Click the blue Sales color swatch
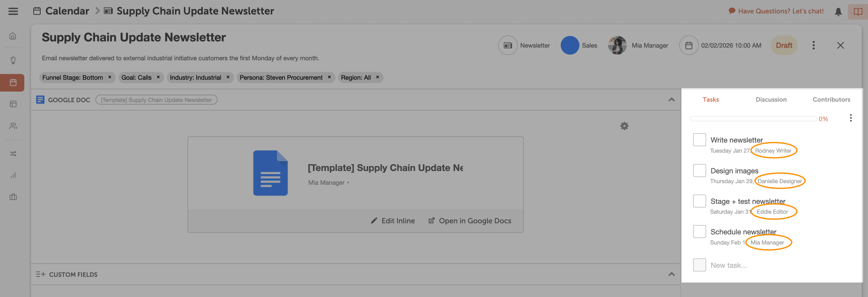The image size is (868, 297). click(x=570, y=45)
